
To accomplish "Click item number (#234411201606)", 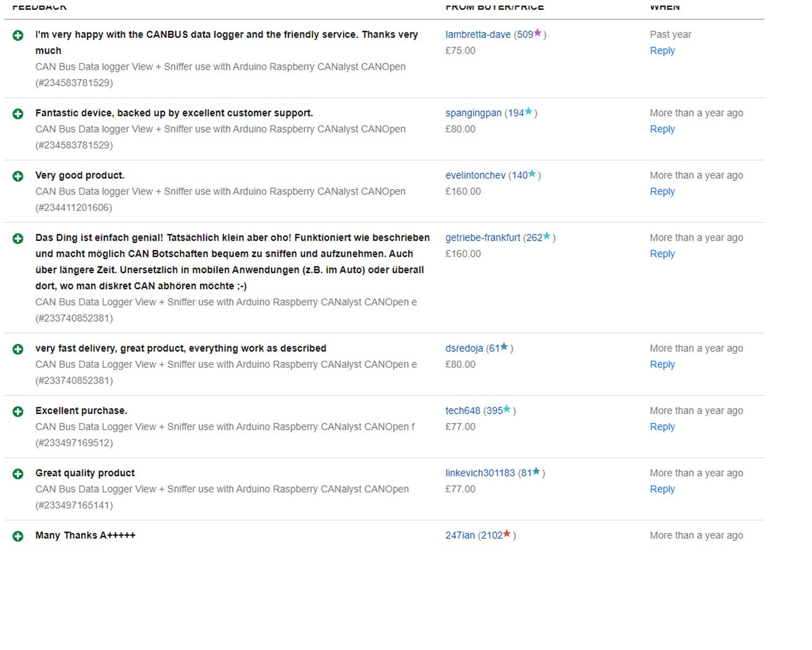I will click(x=74, y=208).
